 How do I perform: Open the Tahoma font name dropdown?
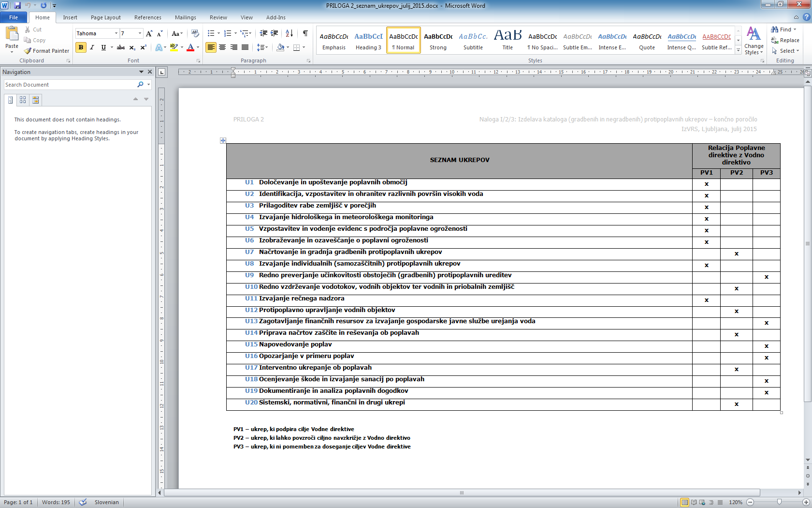[116, 33]
